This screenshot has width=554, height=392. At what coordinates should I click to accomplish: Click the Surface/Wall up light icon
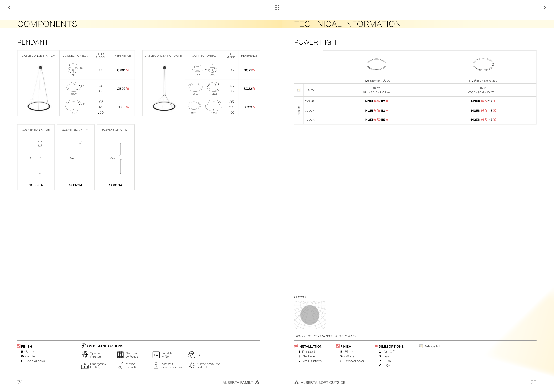(x=192, y=366)
